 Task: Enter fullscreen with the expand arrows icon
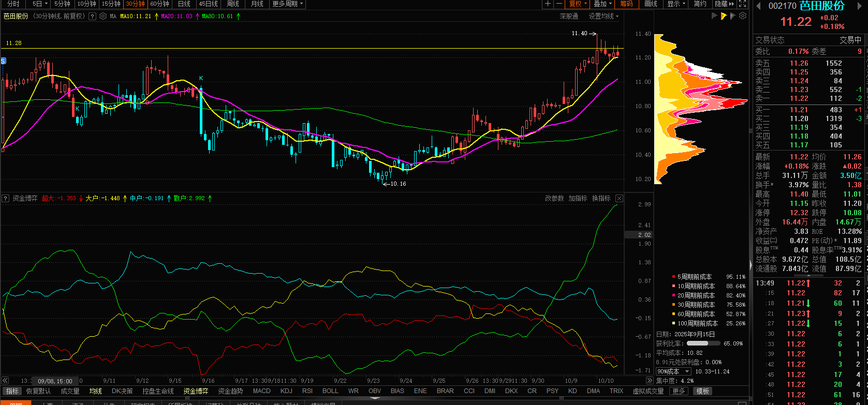[743, 4]
